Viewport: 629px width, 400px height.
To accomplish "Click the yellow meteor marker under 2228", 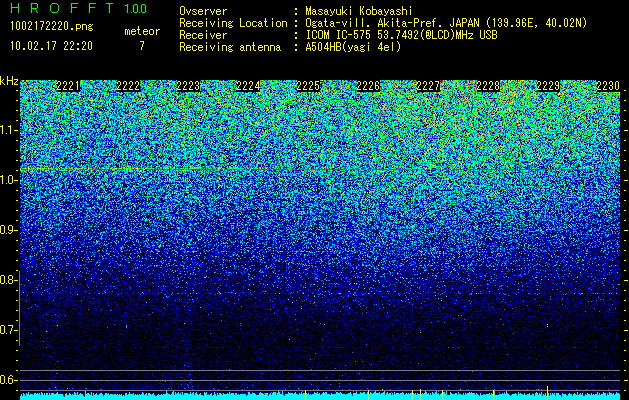I will (493, 395).
